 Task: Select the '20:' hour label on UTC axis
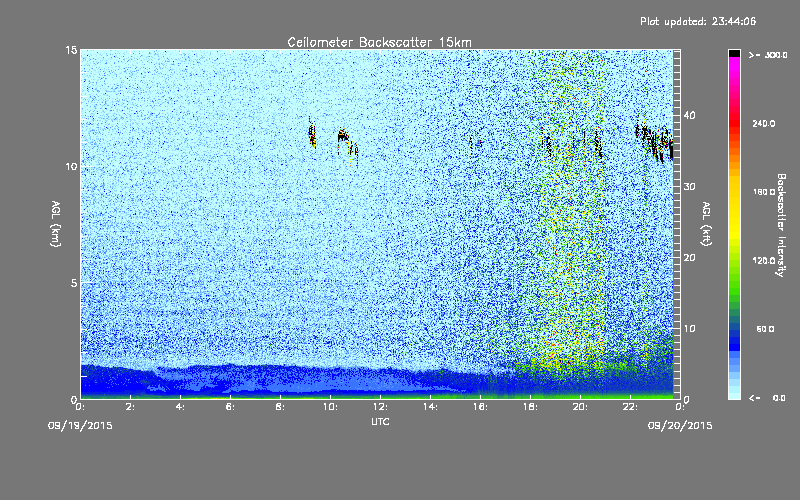click(x=580, y=407)
